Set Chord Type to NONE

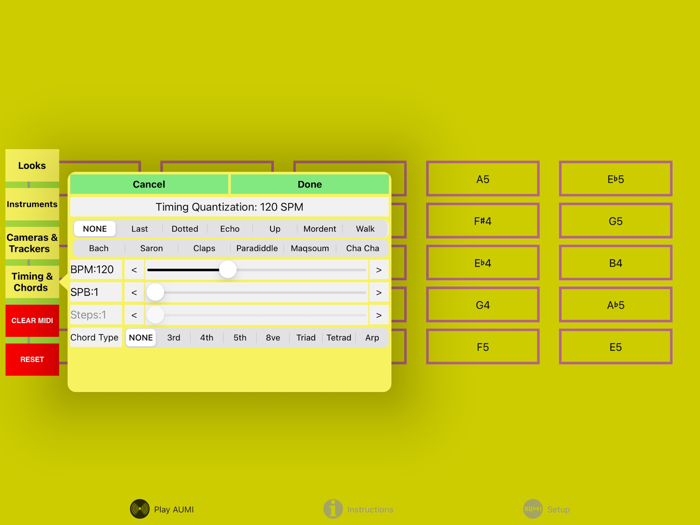pyautogui.click(x=141, y=338)
